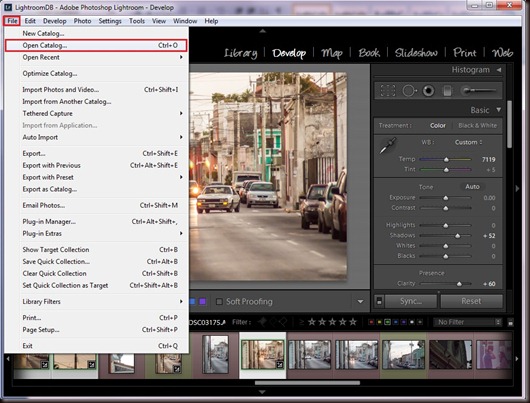Hide the bottom filmstrip panel arrow

pos(262,392)
